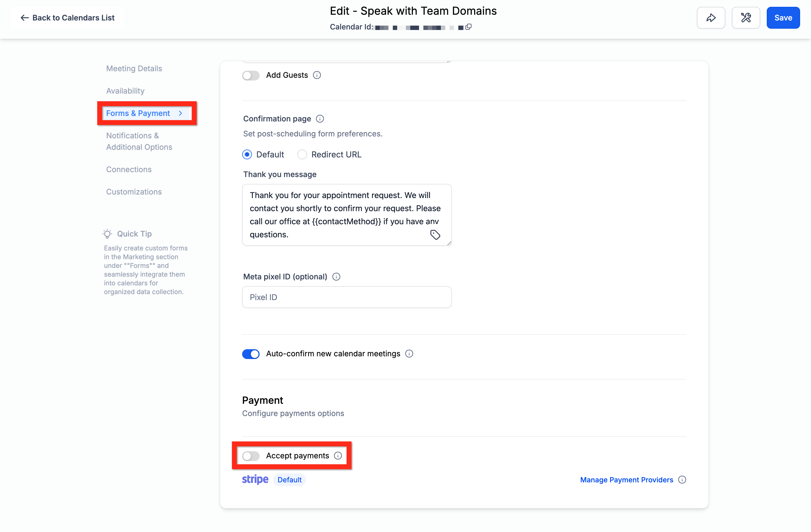The height and width of the screenshot is (532, 811).
Task: Click into the Pixel ID input field
Action: (x=347, y=297)
